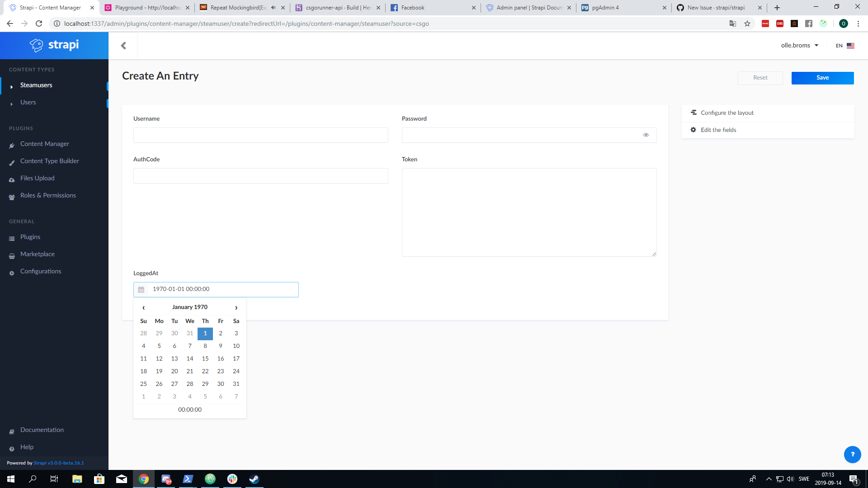
Task: Go to next month in the calendar
Action: coord(236,307)
